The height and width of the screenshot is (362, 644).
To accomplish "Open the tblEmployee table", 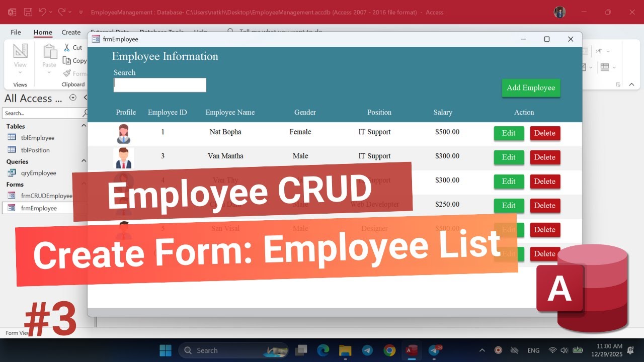I will (37, 138).
